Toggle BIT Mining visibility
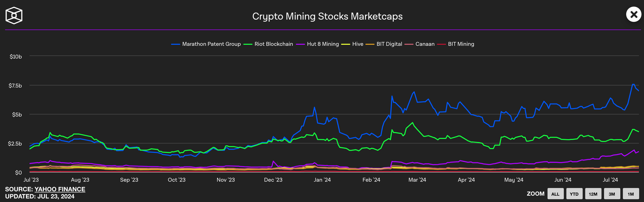The height and width of the screenshot is (202, 644). 461,44
